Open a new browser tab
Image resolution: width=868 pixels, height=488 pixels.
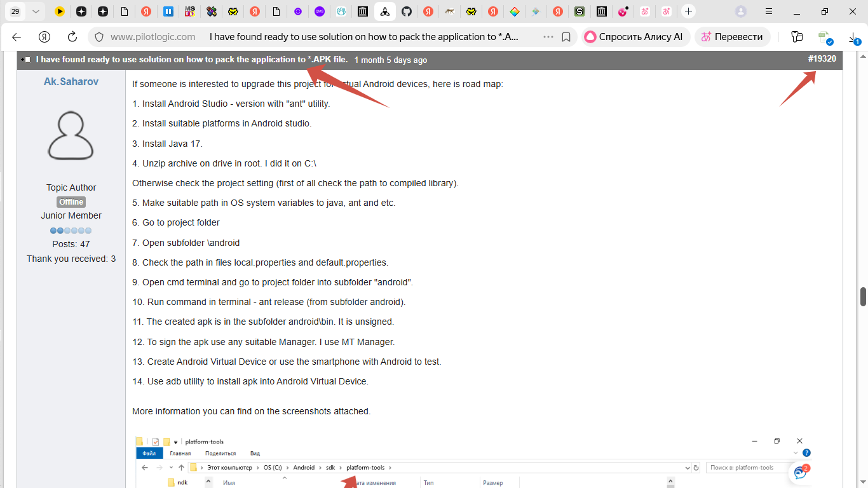pos(688,11)
